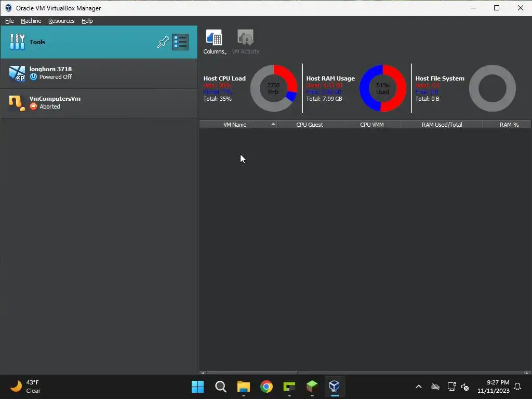Click the Powered Off status text
Viewport: 532px width, 399px height.
(x=56, y=77)
